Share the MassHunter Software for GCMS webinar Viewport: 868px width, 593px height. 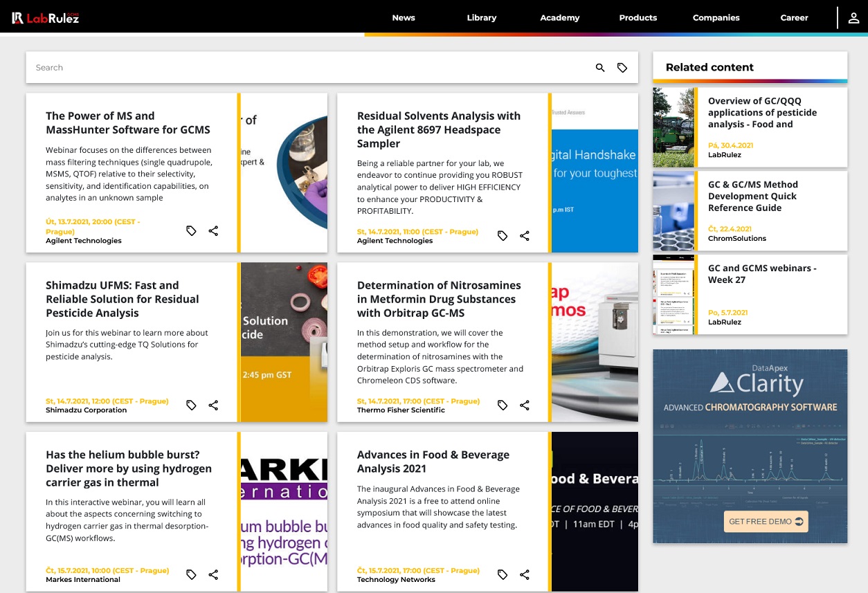click(213, 231)
